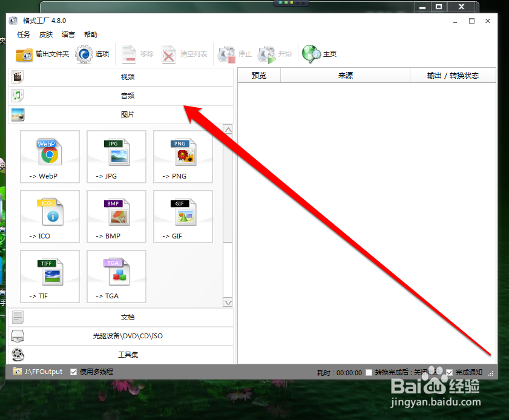This screenshot has width=509, height=420.
Task: Click the 预览 preview column header
Action: [x=259, y=76]
